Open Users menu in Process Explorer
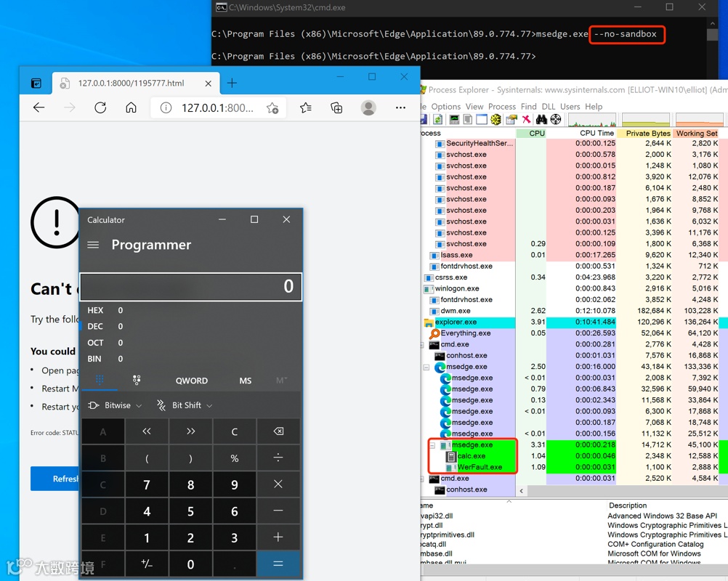The height and width of the screenshot is (581, 728). click(x=570, y=106)
